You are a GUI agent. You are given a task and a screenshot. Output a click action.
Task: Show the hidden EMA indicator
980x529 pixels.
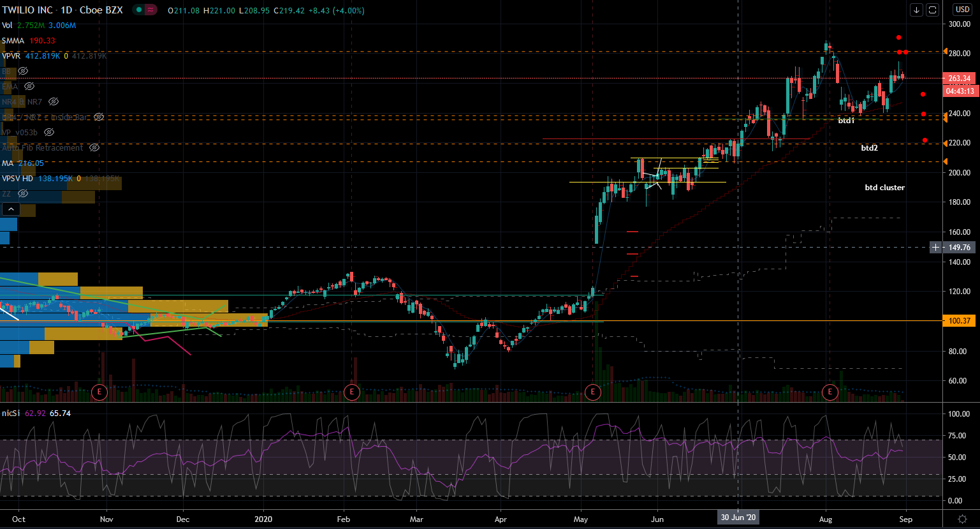click(x=29, y=86)
